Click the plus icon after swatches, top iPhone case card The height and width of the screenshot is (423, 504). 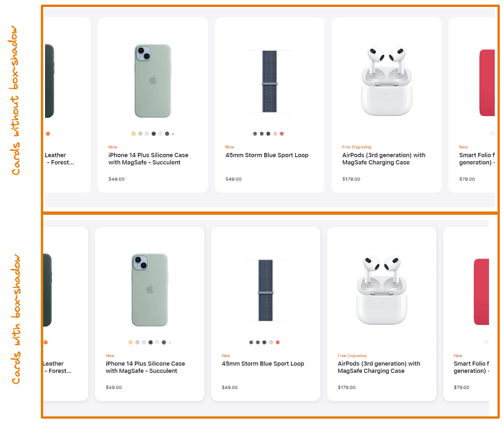(x=173, y=134)
